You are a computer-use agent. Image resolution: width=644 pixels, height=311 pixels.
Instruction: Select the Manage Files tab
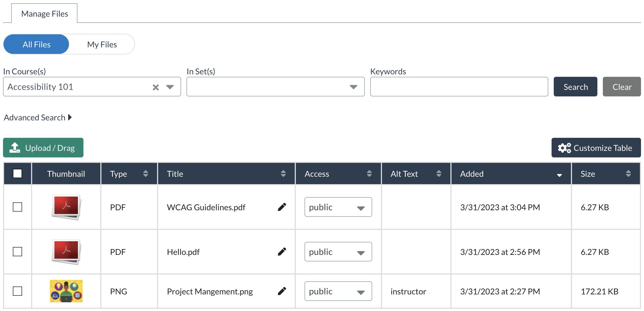click(44, 14)
